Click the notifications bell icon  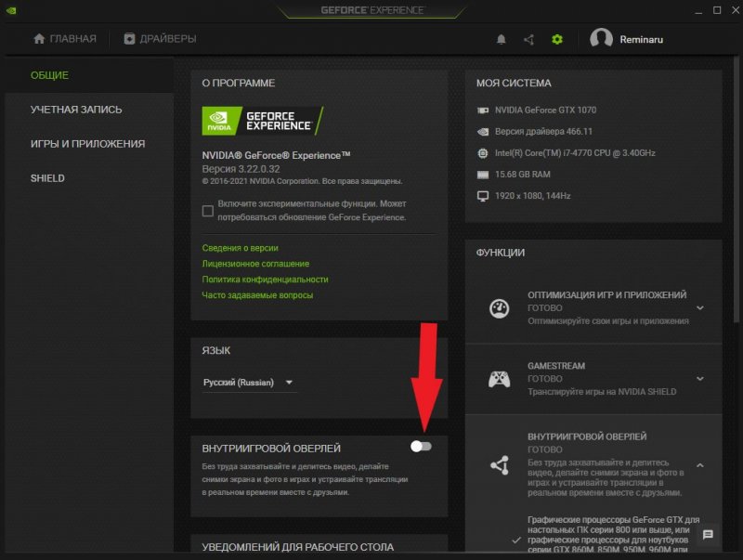(x=502, y=39)
